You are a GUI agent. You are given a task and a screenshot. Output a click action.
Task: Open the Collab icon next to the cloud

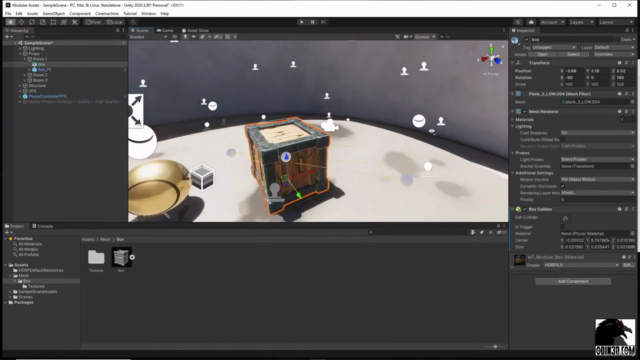coord(518,22)
